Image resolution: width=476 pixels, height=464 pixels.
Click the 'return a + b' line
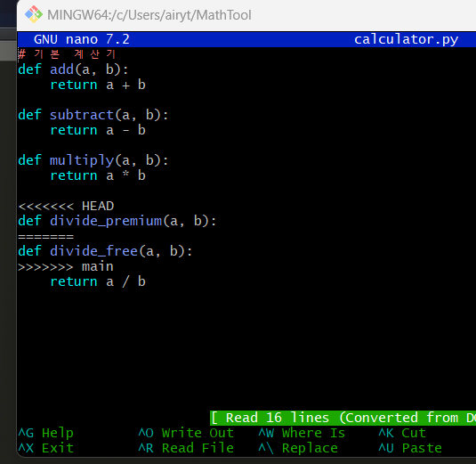[x=98, y=85]
